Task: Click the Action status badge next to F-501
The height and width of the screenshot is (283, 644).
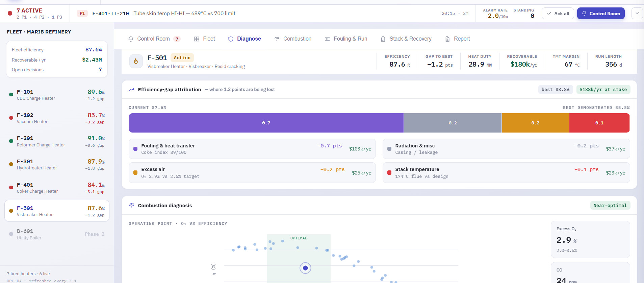Action: (x=182, y=58)
